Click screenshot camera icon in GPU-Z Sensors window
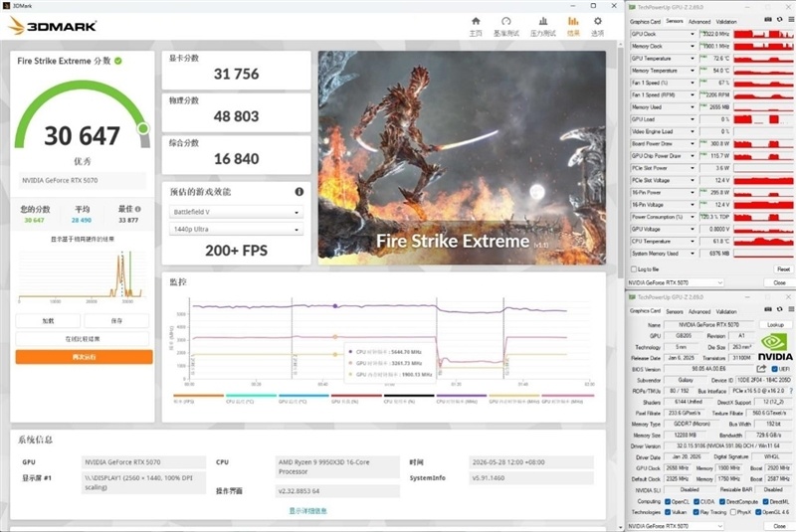The image size is (796, 532). click(x=768, y=19)
